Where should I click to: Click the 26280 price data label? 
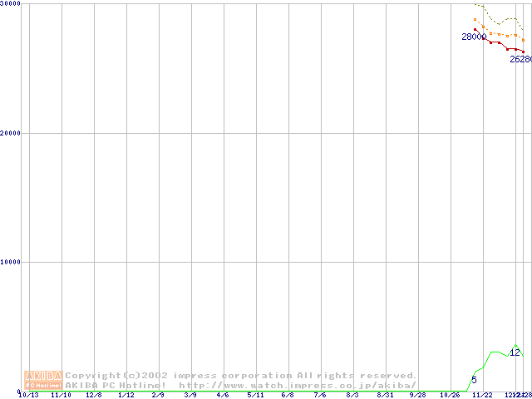[520, 60]
